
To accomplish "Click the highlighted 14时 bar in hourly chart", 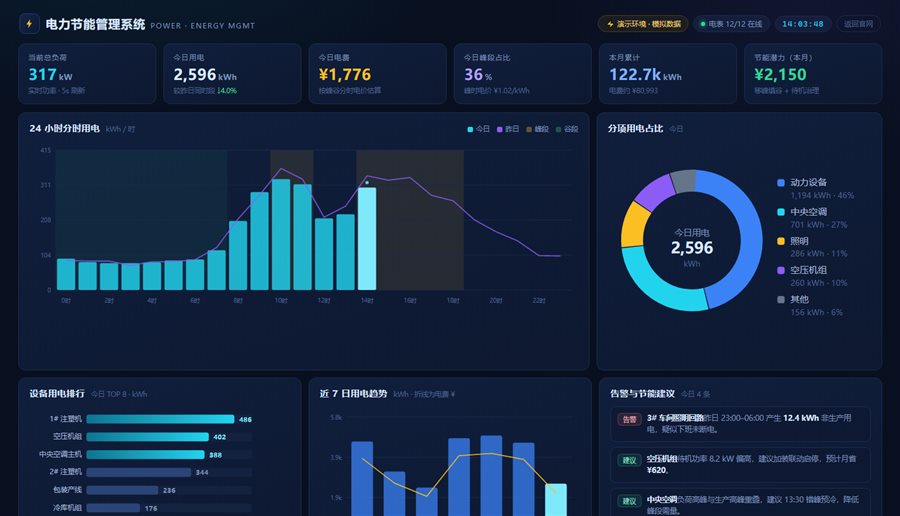I will [x=367, y=239].
